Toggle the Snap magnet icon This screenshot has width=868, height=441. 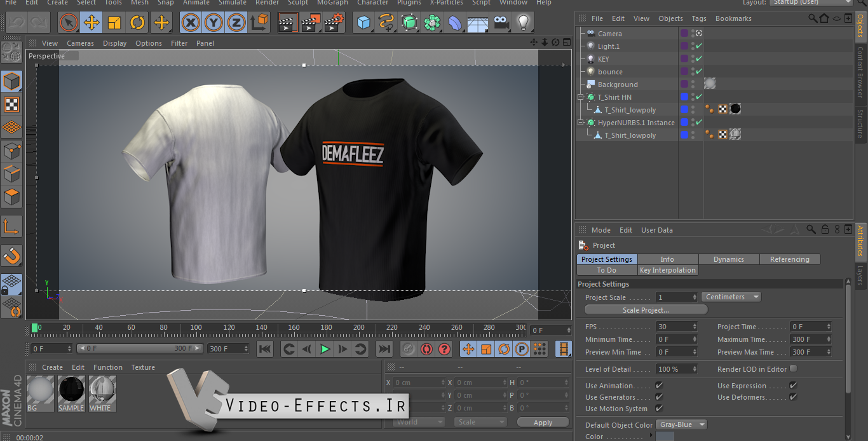click(11, 255)
